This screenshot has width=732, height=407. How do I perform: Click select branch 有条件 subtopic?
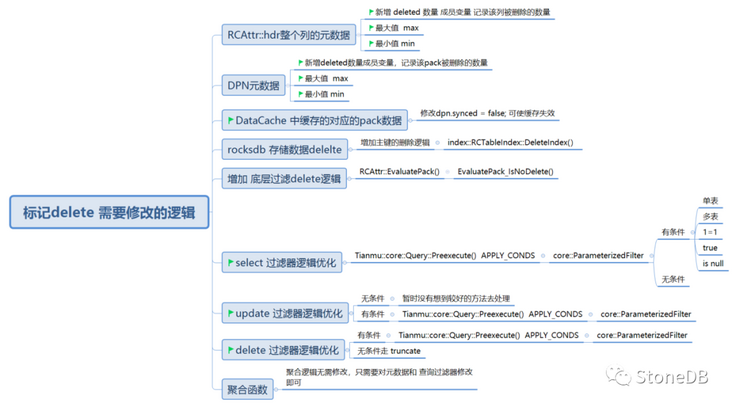point(673,232)
